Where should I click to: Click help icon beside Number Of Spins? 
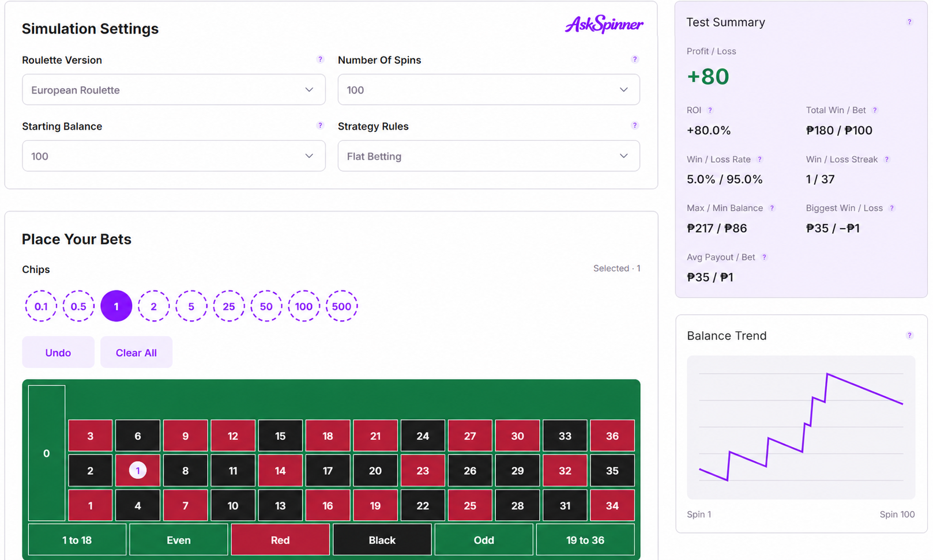(635, 59)
